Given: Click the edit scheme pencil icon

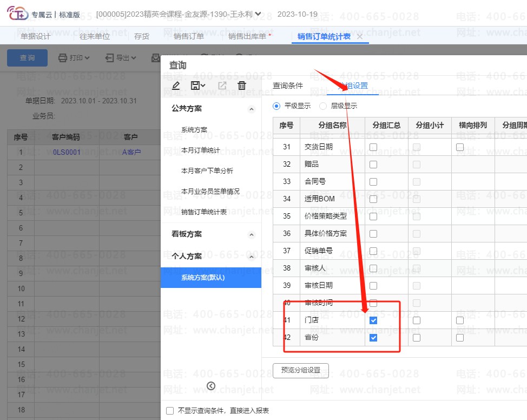Looking at the screenshot, I should [175, 86].
